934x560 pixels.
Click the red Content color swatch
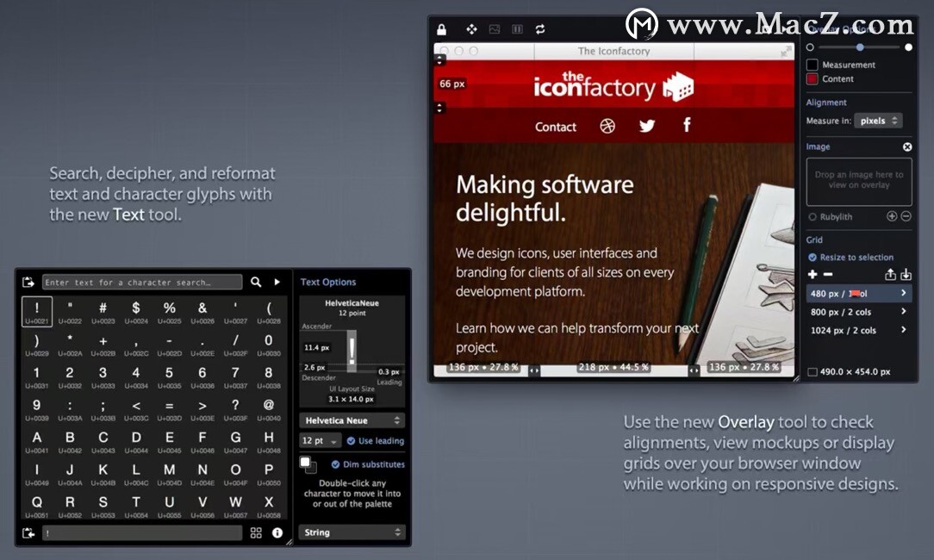pos(813,78)
